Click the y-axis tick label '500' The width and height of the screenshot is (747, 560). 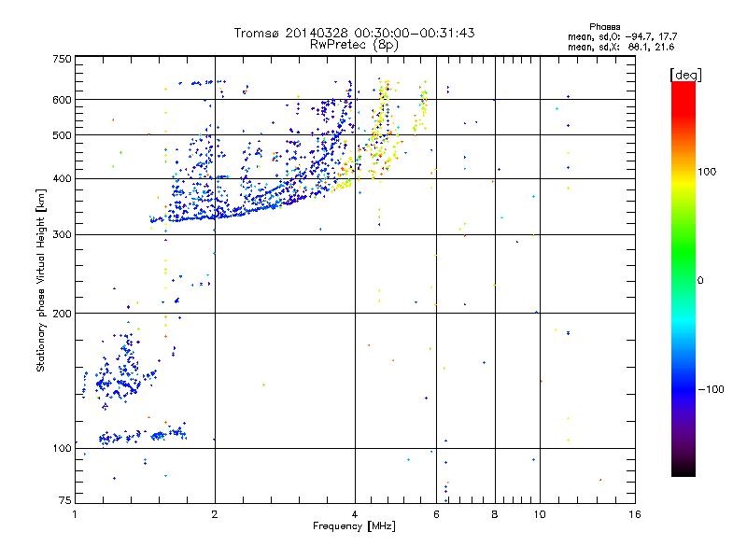pos(62,135)
